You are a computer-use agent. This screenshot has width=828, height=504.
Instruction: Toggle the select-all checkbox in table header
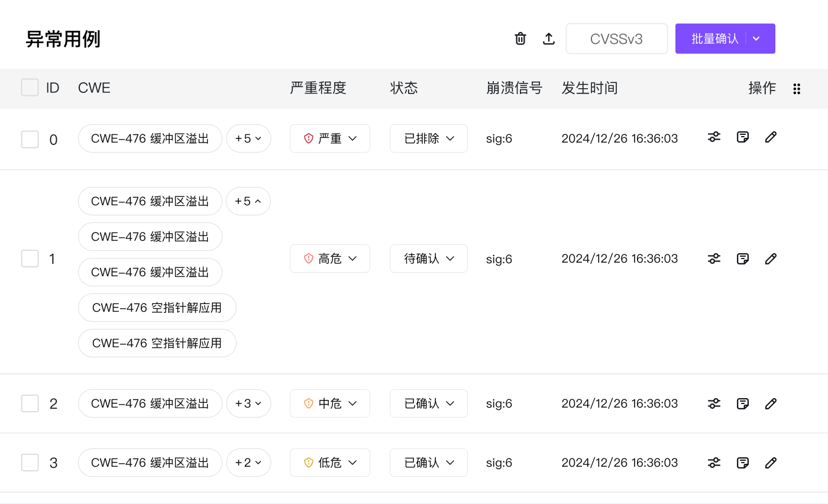(30, 88)
